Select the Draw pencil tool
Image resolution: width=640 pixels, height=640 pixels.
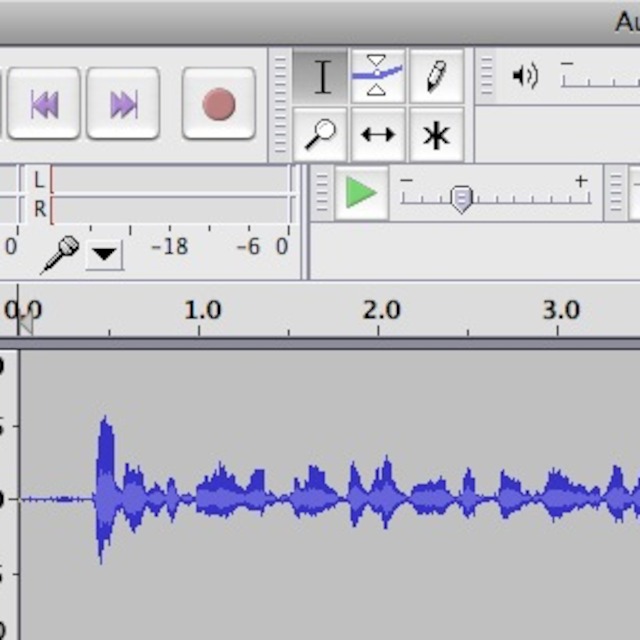[436, 76]
